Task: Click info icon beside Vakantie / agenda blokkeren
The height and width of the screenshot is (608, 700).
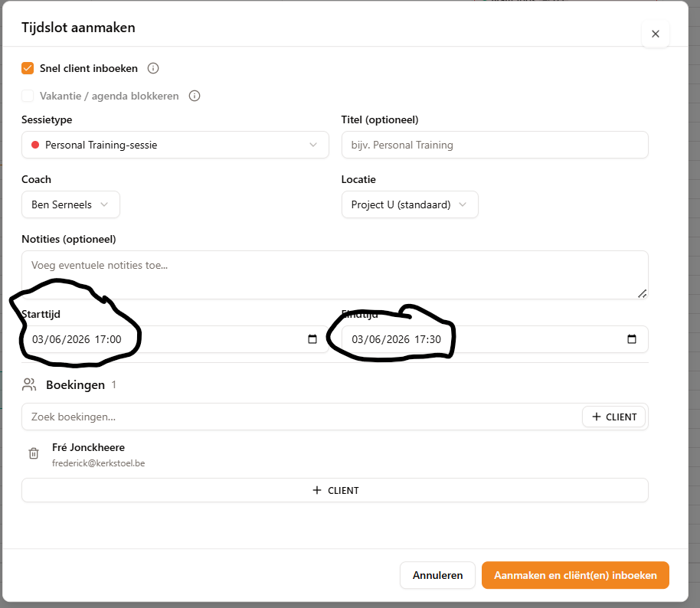Action: coord(195,96)
